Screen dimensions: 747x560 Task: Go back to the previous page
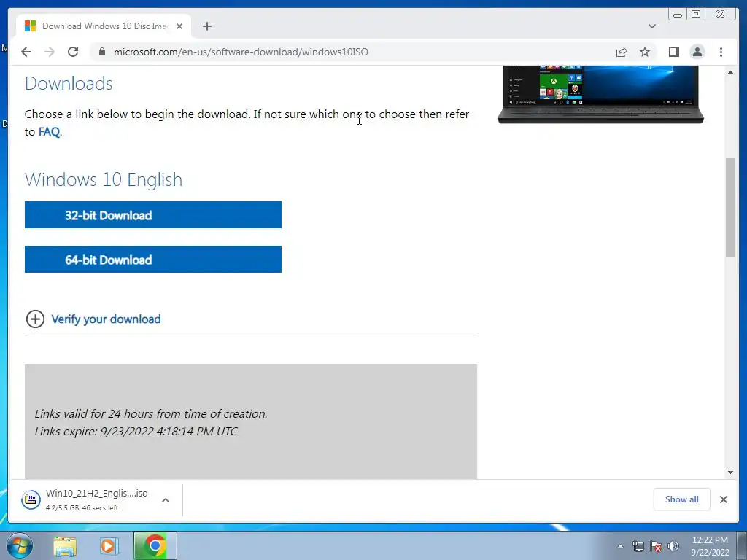pos(26,52)
